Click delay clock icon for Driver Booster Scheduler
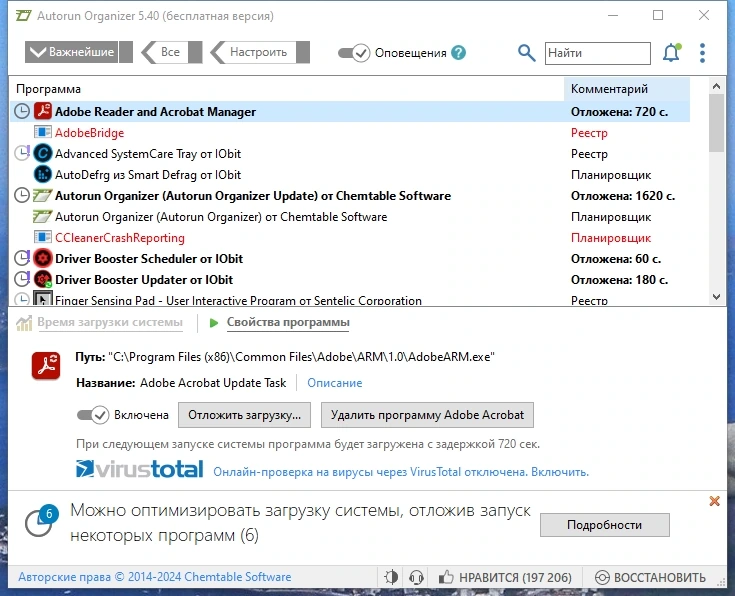The height and width of the screenshot is (596, 735). [x=22, y=258]
